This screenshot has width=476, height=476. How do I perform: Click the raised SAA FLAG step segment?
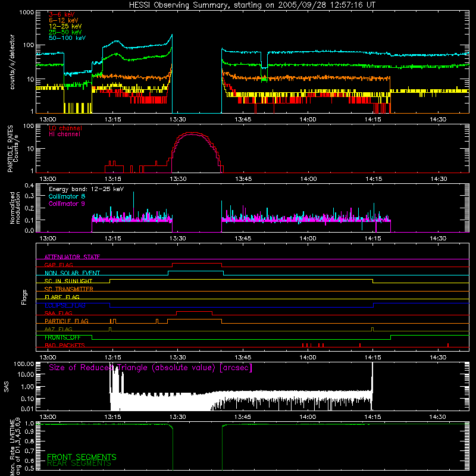pos(195,311)
